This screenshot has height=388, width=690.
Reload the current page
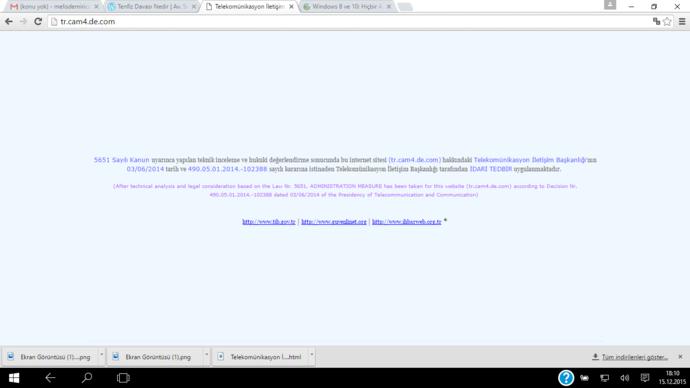(x=38, y=22)
